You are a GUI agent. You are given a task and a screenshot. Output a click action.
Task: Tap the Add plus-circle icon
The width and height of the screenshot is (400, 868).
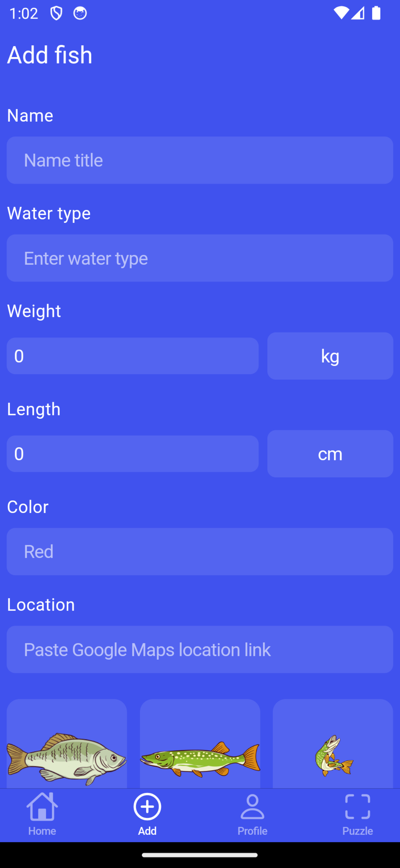147,806
